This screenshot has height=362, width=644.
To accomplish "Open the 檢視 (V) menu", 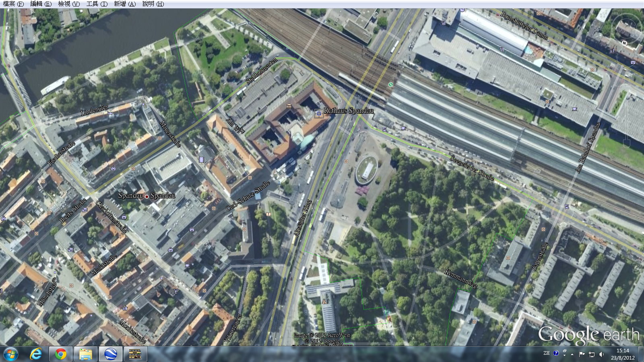I will (x=69, y=4).
